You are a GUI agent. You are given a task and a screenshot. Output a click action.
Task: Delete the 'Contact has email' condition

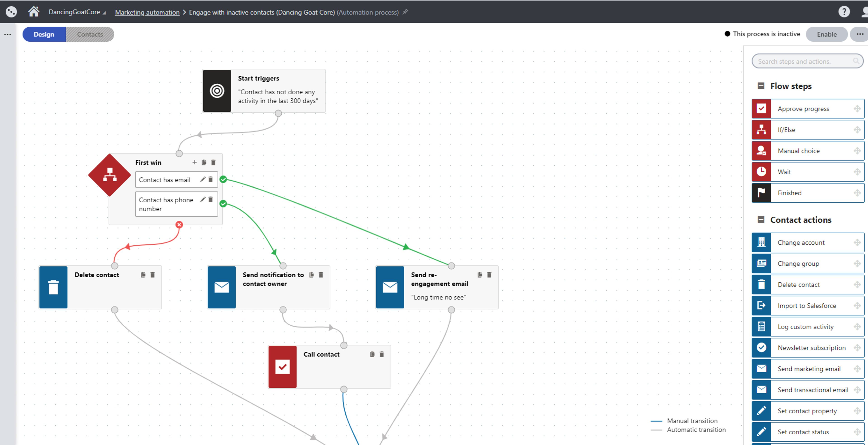click(211, 179)
